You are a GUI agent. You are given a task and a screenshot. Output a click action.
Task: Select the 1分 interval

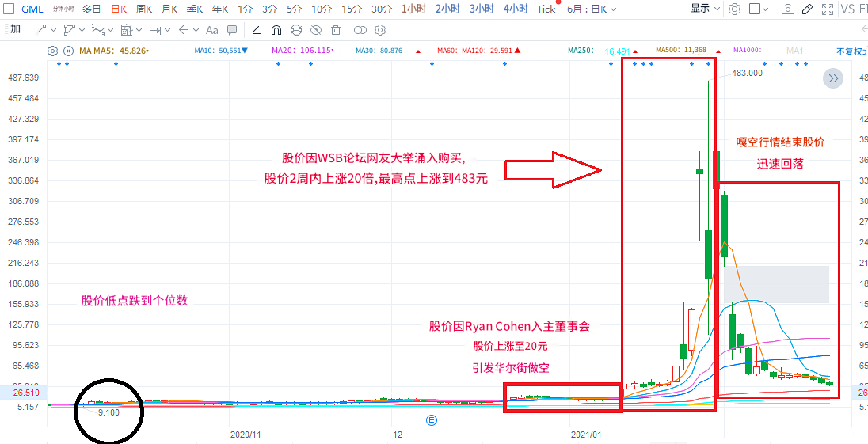[x=245, y=9]
